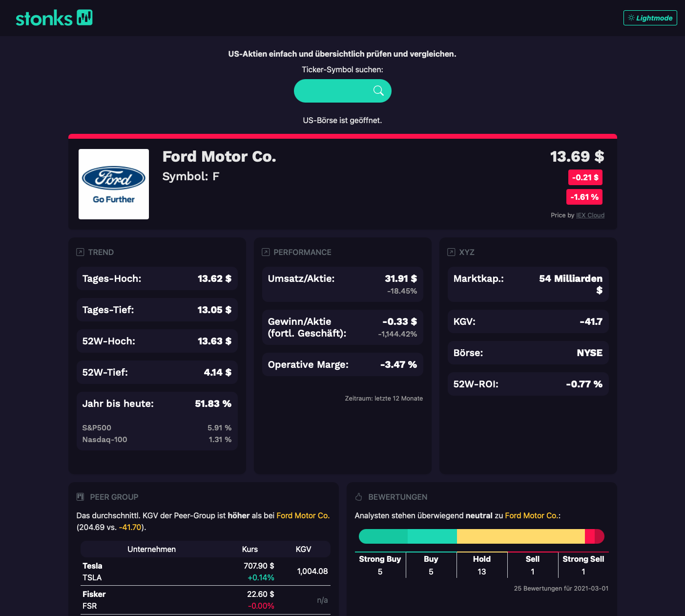Click the KGV -41.7 row
Screen dimensions: 685x616
(528, 321)
